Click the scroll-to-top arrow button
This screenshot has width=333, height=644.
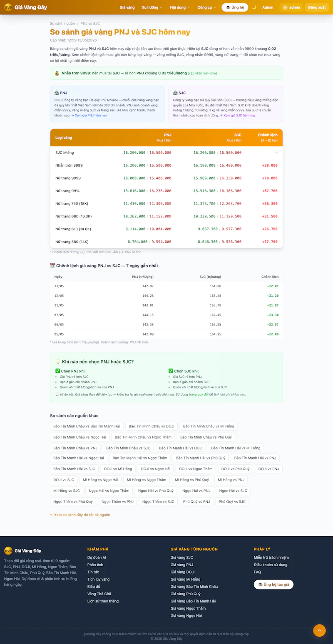(x=319, y=630)
